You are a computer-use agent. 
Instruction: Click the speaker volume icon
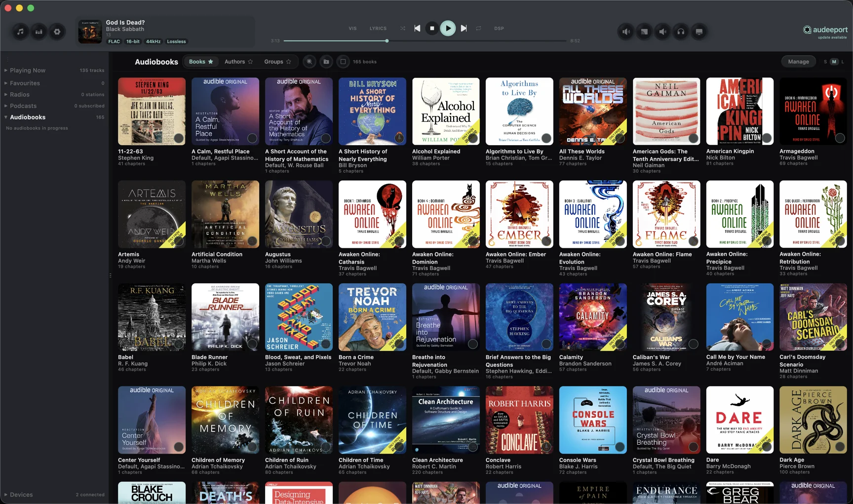coord(626,32)
